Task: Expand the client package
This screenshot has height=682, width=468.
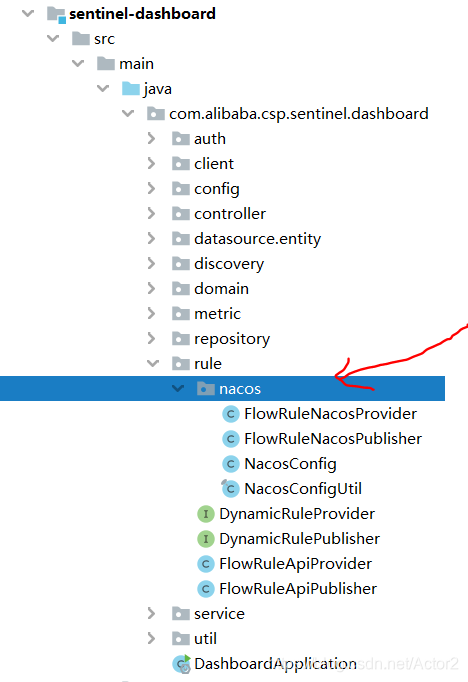Action: click(151, 164)
